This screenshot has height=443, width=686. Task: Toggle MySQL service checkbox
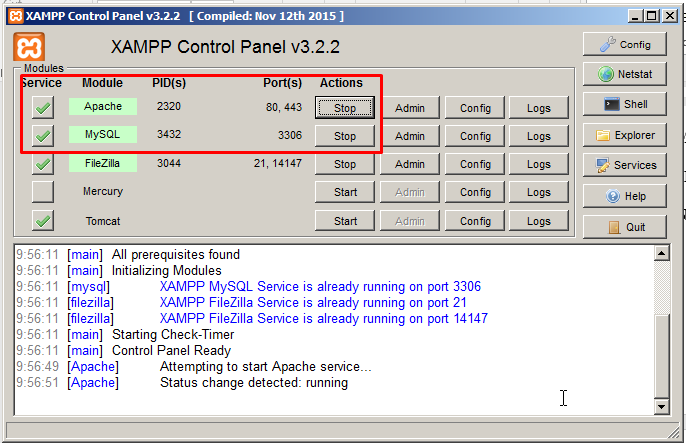[x=43, y=136]
